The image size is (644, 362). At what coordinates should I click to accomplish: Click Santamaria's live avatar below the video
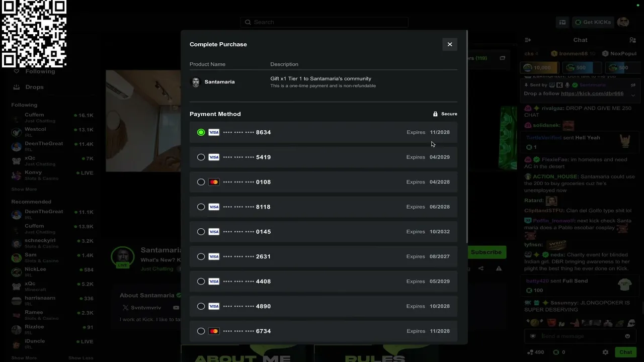tap(123, 257)
